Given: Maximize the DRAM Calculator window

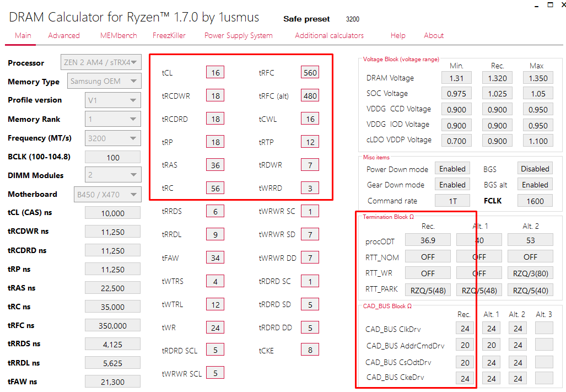Looking at the screenshot, I should (x=550, y=5).
